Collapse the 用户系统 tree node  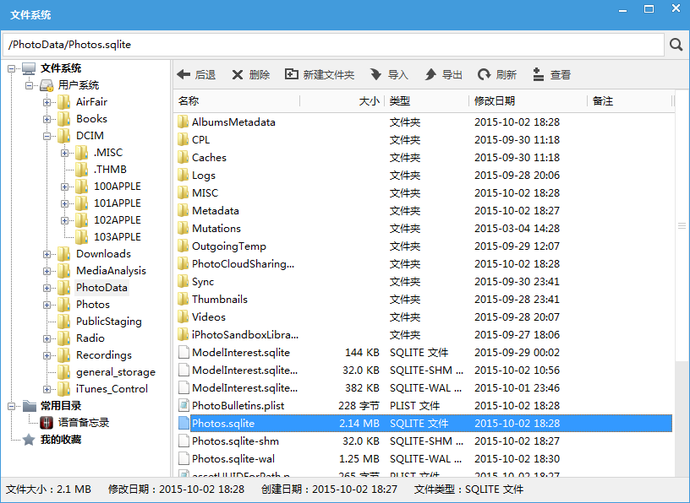[x=29, y=85]
